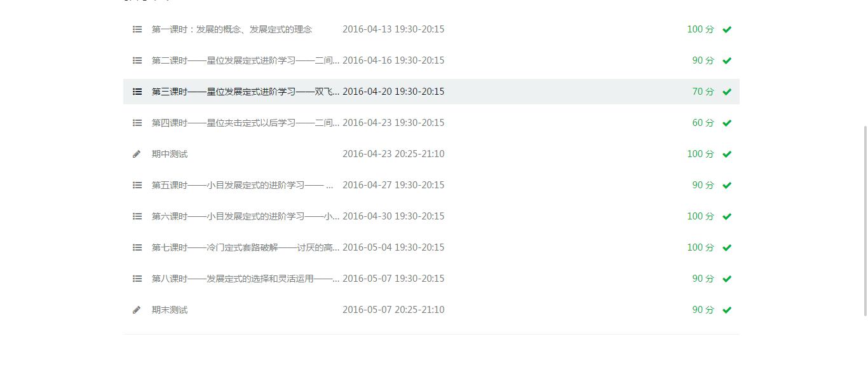This screenshot has height=381, width=868.
Task: Click the list icon beside 第五课时 lesson
Action: point(137,185)
